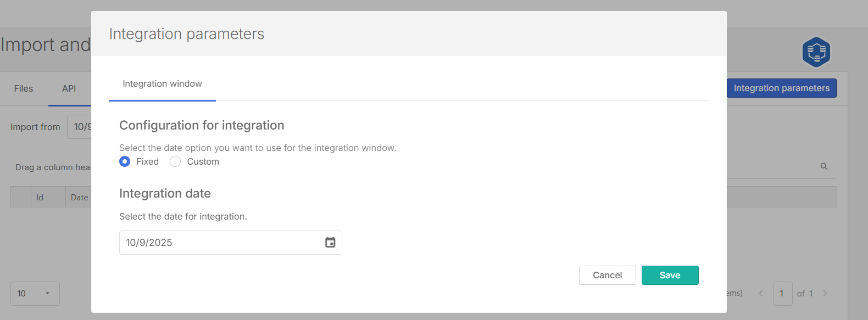Click the magnifier search icon
The image size is (868, 320).
pos(824,166)
